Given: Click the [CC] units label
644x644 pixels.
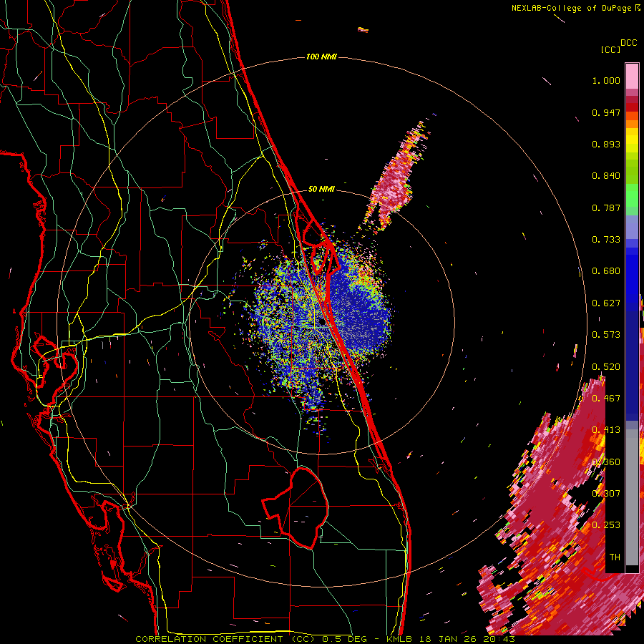Looking at the screenshot, I should 610,49.
